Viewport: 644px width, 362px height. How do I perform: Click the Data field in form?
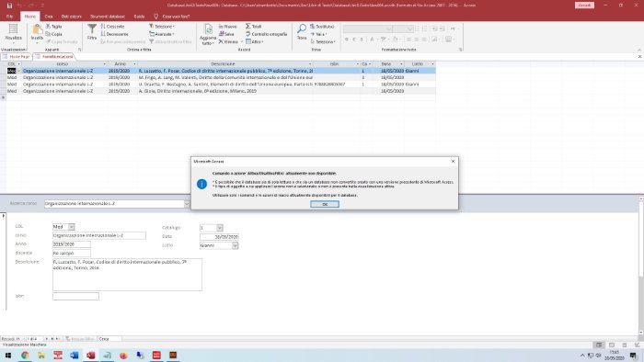coord(219,237)
